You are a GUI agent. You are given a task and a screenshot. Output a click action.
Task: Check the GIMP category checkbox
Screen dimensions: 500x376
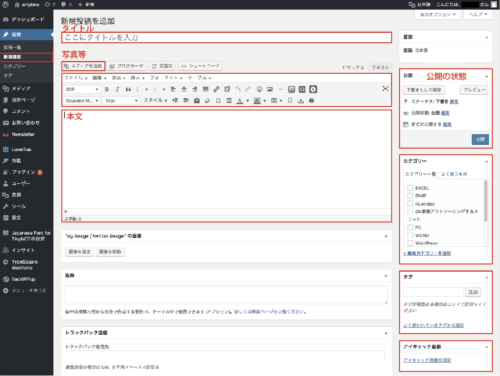(x=410, y=195)
